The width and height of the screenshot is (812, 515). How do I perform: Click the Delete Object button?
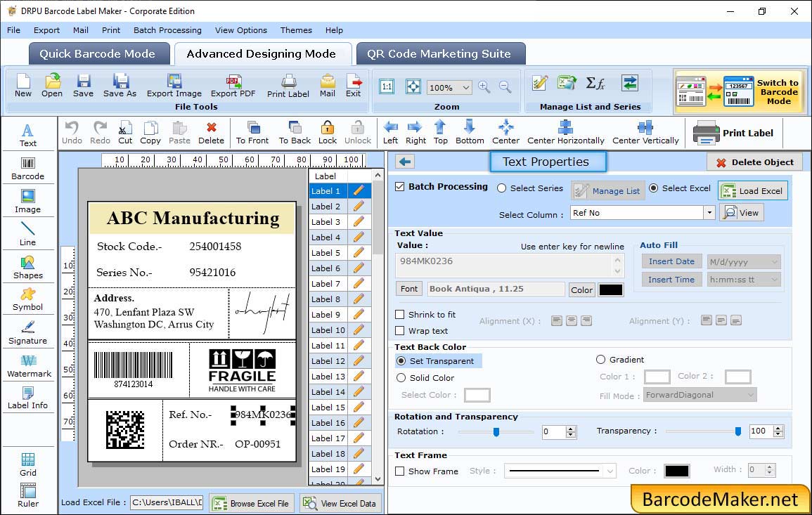(x=754, y=162)
